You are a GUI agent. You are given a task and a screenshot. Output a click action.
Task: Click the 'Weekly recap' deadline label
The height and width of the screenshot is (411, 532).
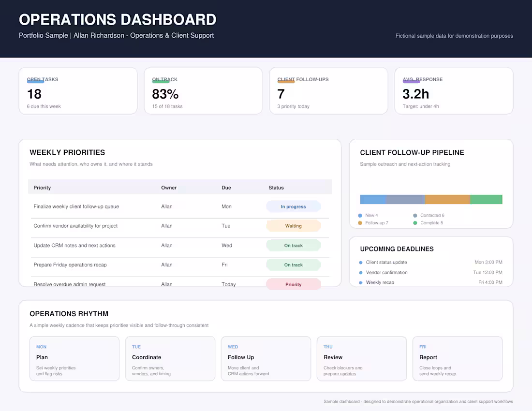tap(380, 282)
